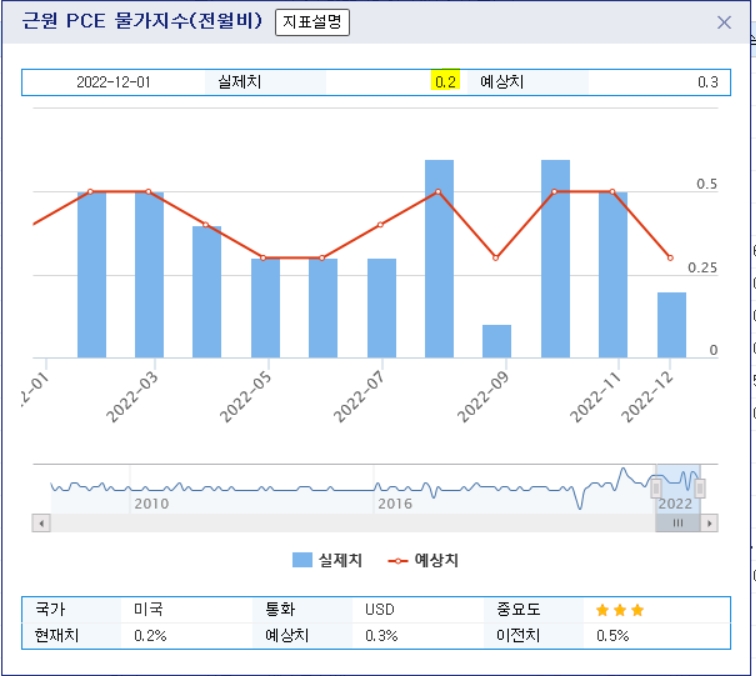756x676 pixels.
Task: Click the 2010 label in navigator
Action: pos(151,503)
